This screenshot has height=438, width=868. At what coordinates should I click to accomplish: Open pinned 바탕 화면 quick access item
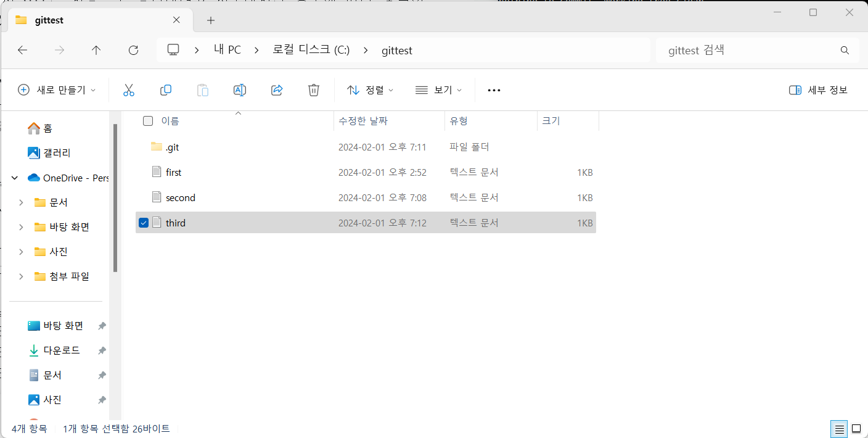coord(55,326)
